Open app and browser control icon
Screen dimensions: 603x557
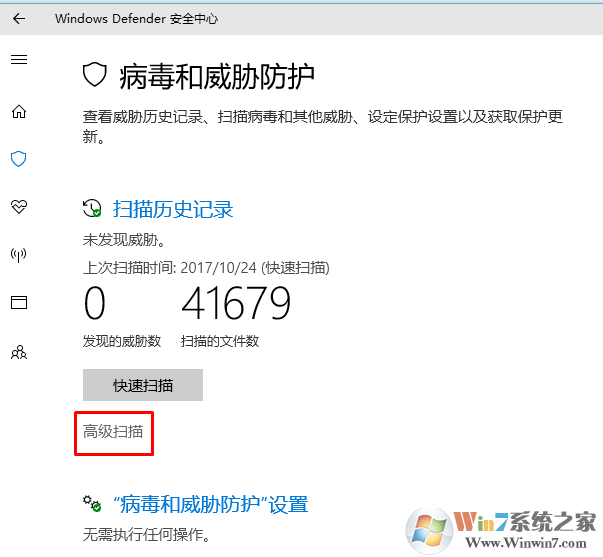[x=19, y=302]
